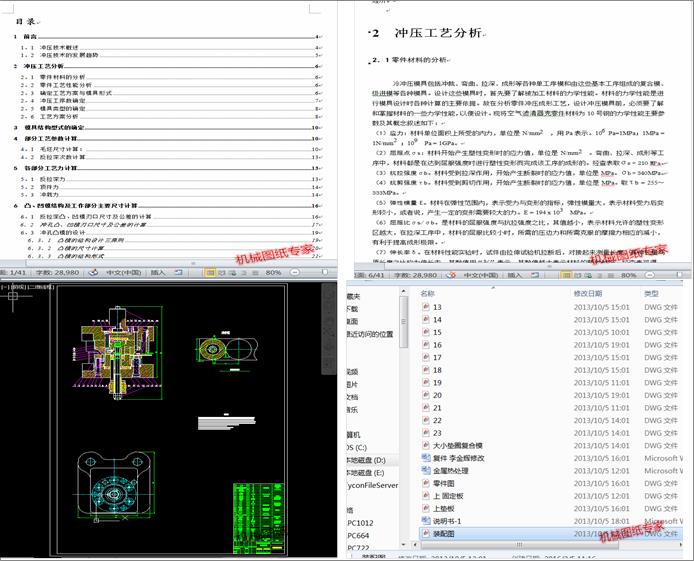Open PC1012 network computer
Viewport: 694px width, 561px height.
click(360, 523)
